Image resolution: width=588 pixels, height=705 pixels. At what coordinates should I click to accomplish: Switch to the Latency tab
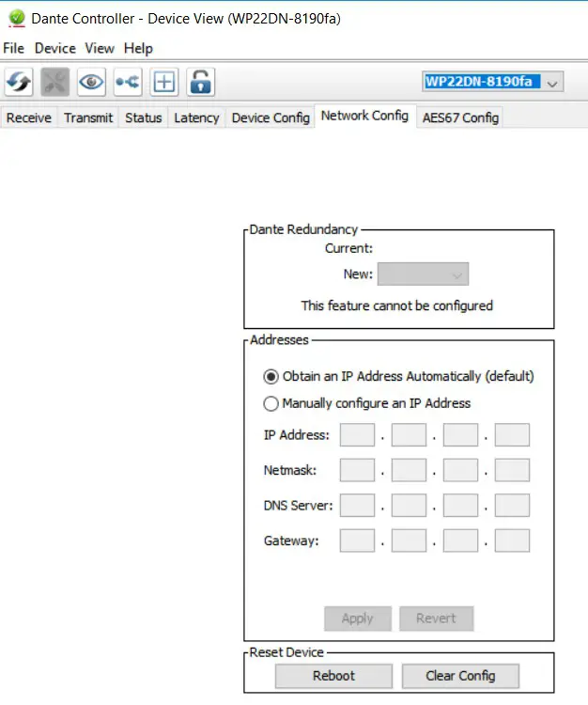(196, 117)
